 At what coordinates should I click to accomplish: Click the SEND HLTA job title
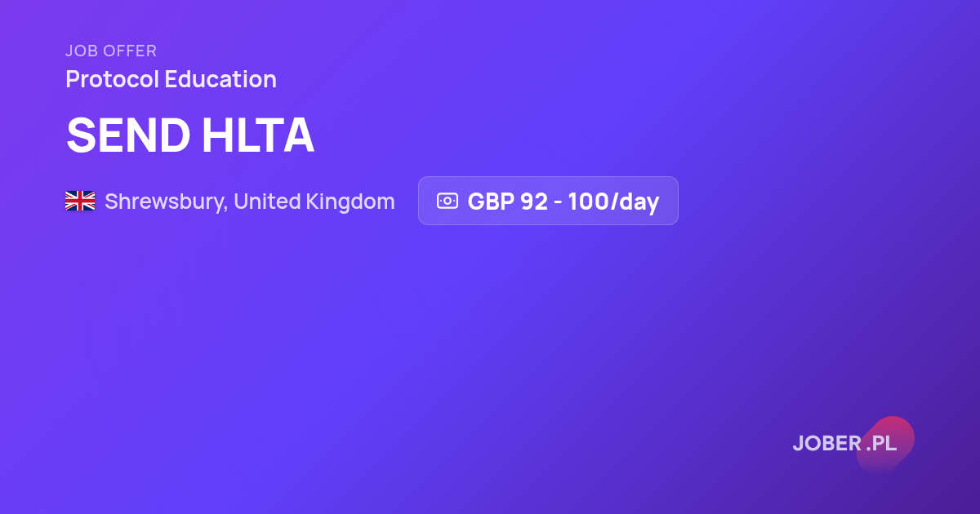coord(190,135)
